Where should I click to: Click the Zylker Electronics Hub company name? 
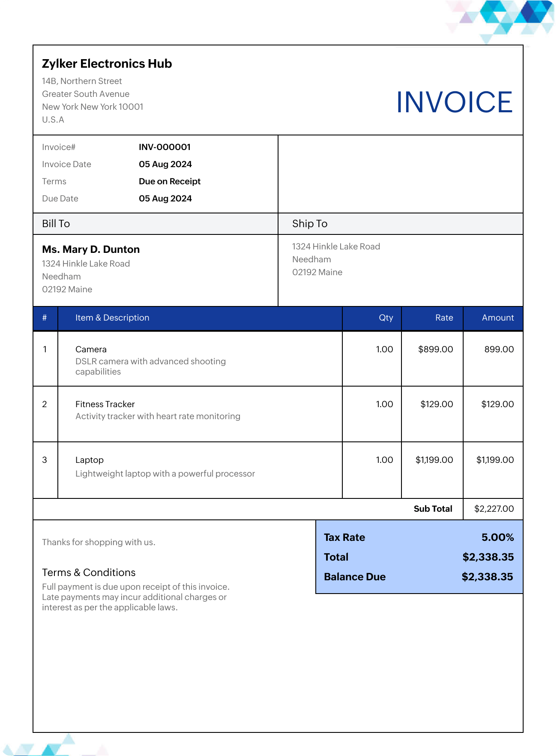tap(107, 64)
